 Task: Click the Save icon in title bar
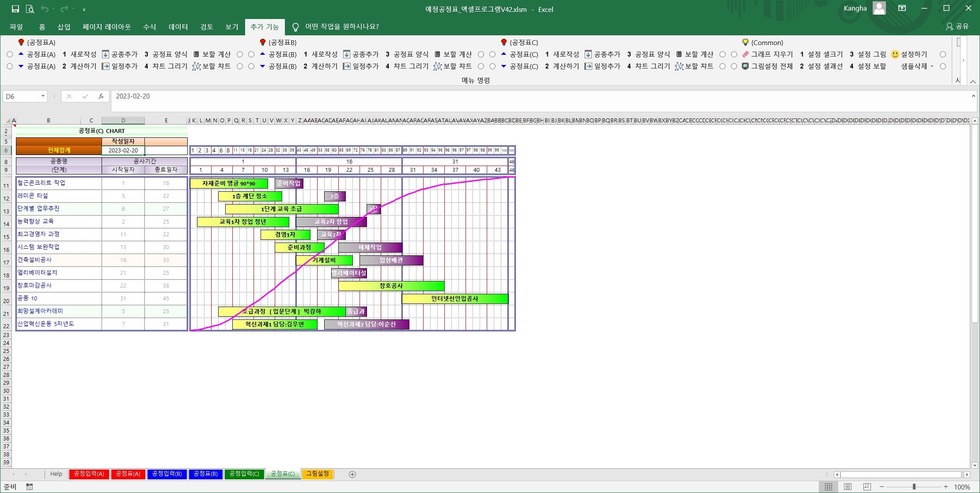click(15, 9)
